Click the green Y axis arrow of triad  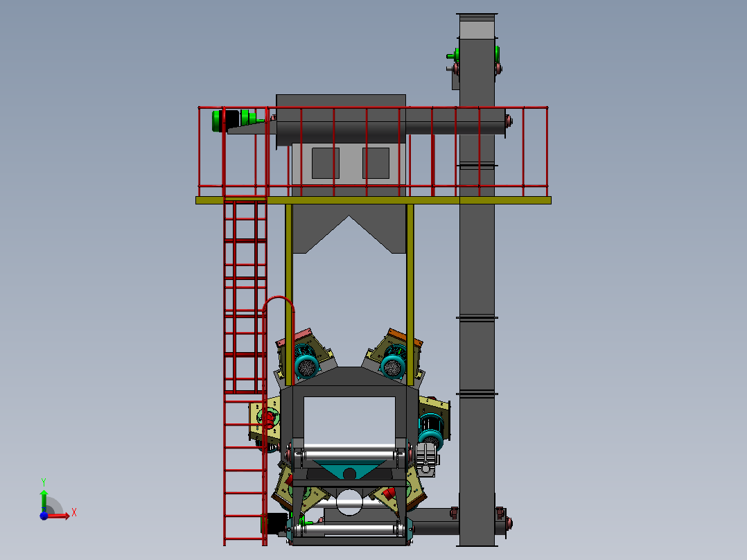click(44, 500)
